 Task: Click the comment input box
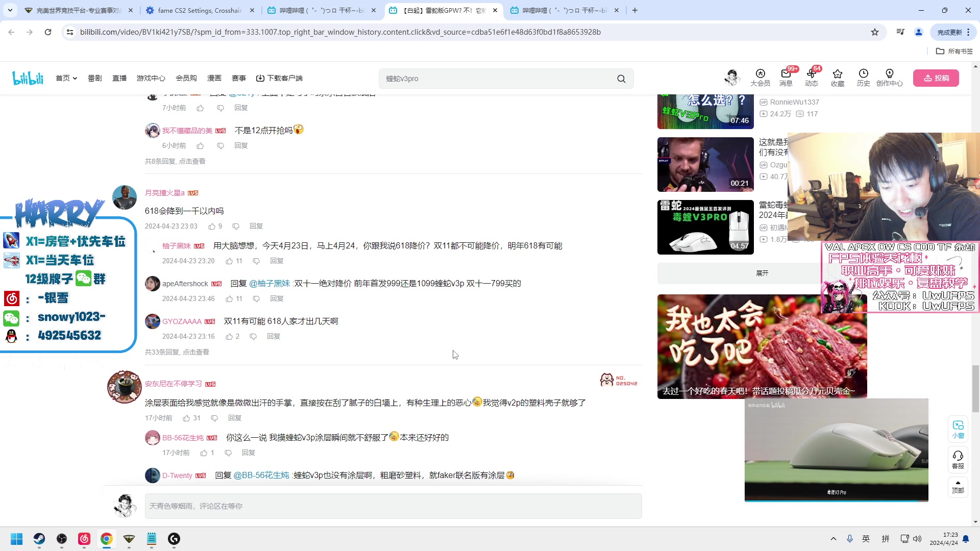coord(393,506)
